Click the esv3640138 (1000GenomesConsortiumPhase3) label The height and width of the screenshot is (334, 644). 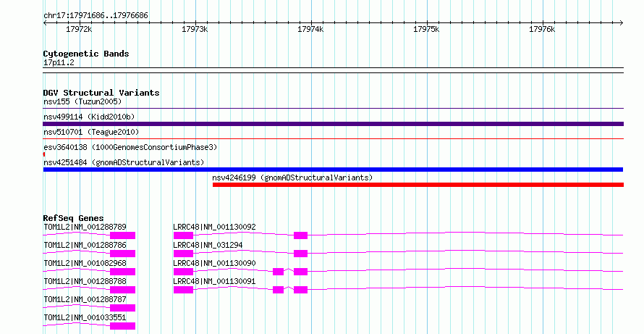coord(130,147)
